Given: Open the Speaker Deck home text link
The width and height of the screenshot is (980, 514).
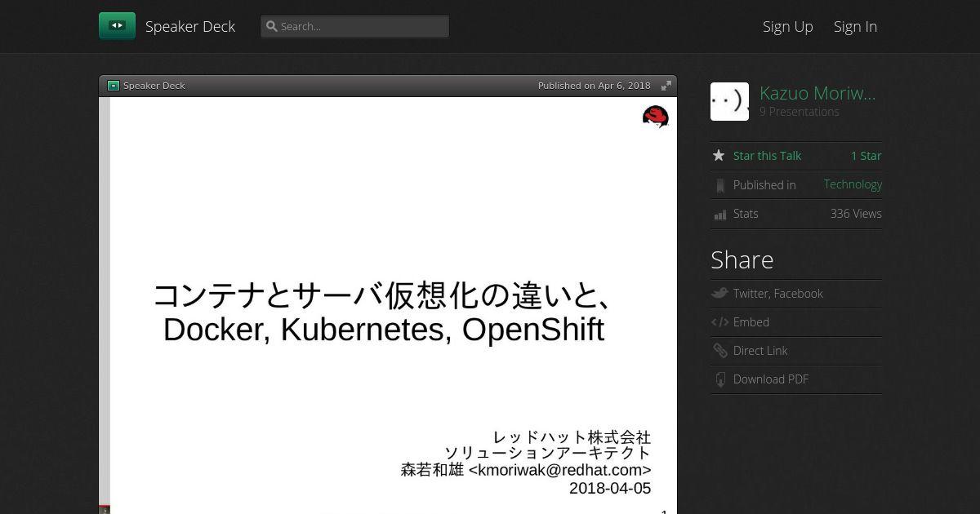Looking at the screenshot, I should (x=190, y=26).
